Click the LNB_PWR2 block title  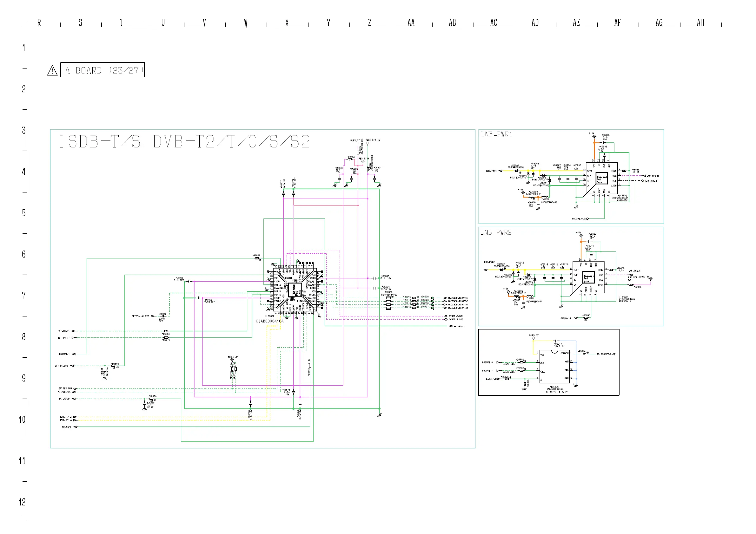point(496,233)
